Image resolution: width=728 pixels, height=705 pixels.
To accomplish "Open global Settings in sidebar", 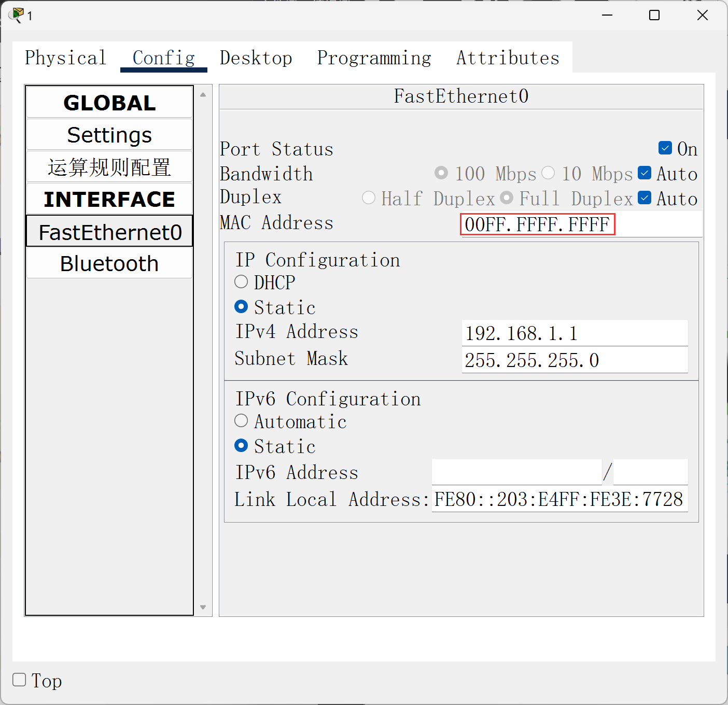I will [109, 135].
